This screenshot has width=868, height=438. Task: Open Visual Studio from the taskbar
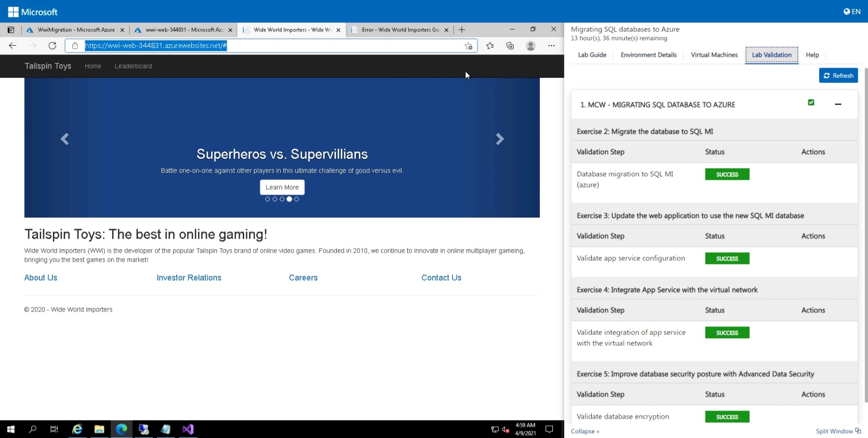(x=188, y=429)
